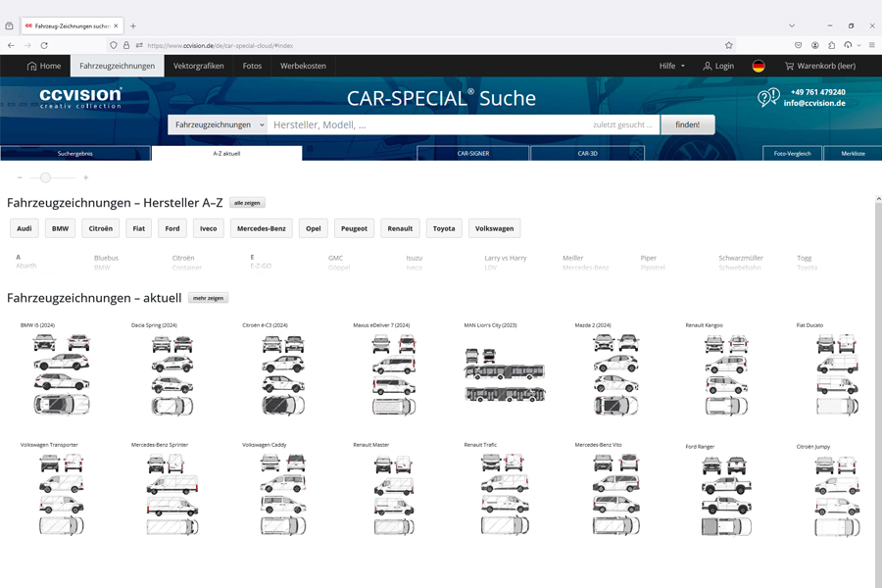Open the shopping cart Warenkorb icon

click(x=789, y=66)
